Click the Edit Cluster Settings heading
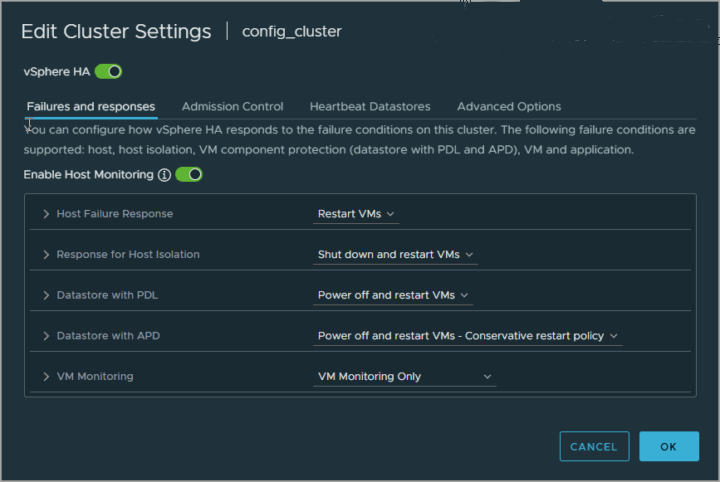720x482 pixels. tap(116, 32)
